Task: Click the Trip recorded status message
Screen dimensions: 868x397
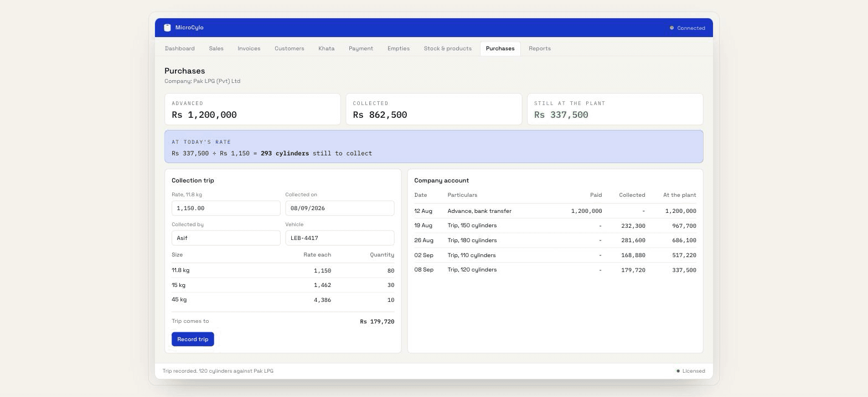Action: 218,371
